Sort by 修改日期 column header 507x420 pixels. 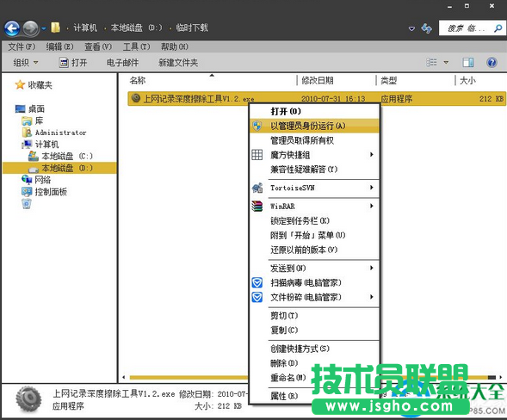[318, 81]
